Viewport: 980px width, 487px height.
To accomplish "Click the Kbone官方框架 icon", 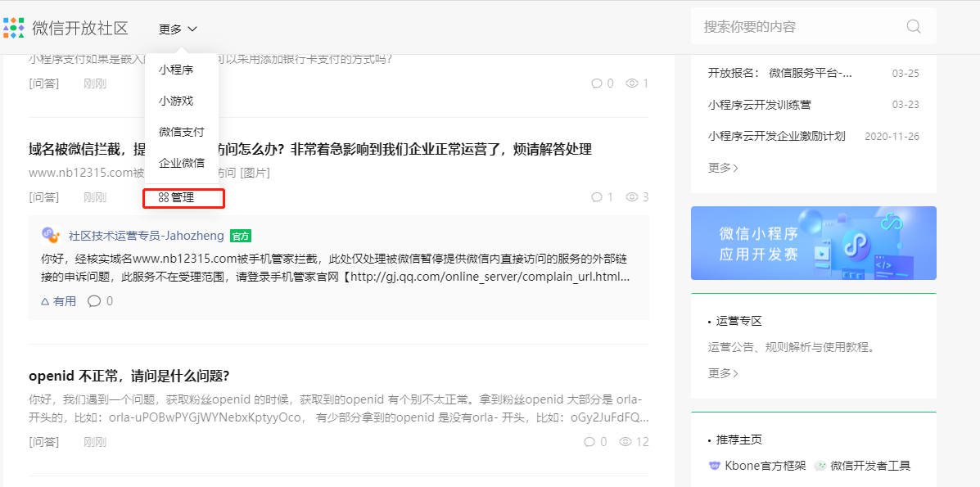I will click(x=715, y=466).
